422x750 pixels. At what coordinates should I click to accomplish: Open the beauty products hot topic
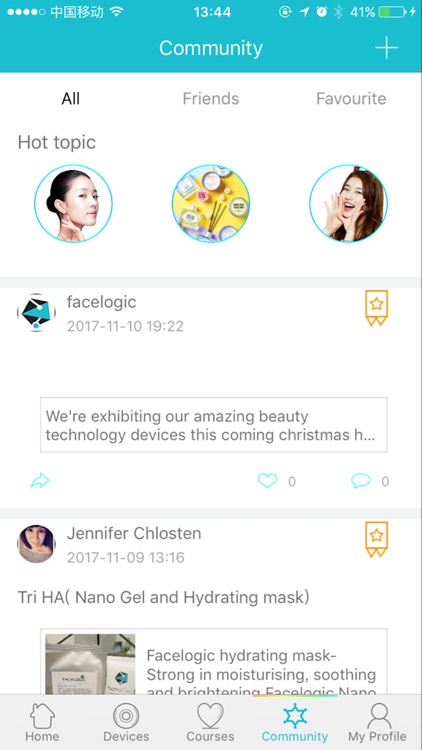211,203
